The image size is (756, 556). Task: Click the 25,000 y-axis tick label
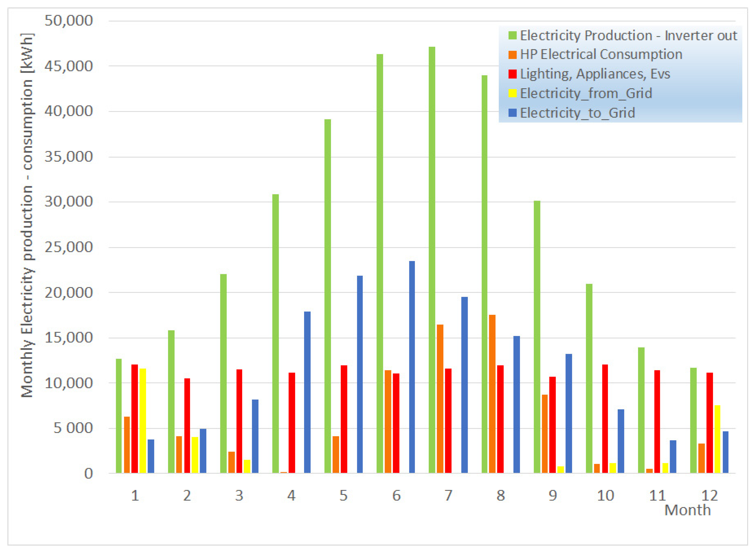coord(68,247)
